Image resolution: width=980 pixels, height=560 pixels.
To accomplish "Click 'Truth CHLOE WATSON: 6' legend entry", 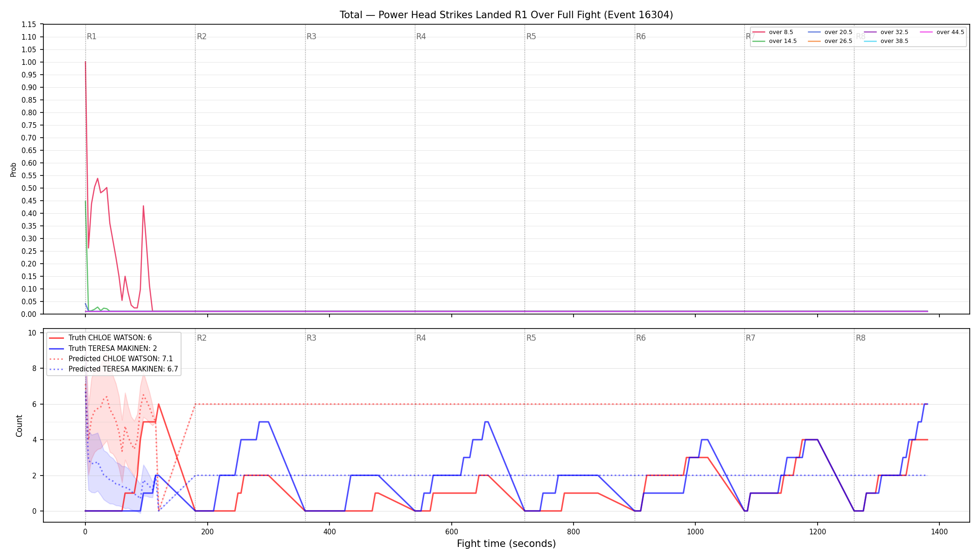I will pyautogui.click(x=100, y=338).
